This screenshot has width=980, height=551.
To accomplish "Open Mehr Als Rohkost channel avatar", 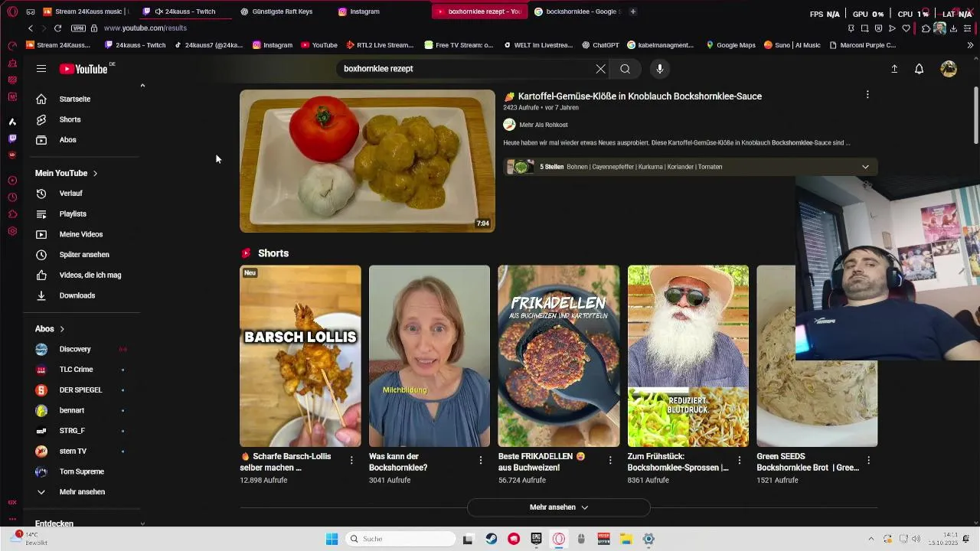I will (x=509, y=125).
